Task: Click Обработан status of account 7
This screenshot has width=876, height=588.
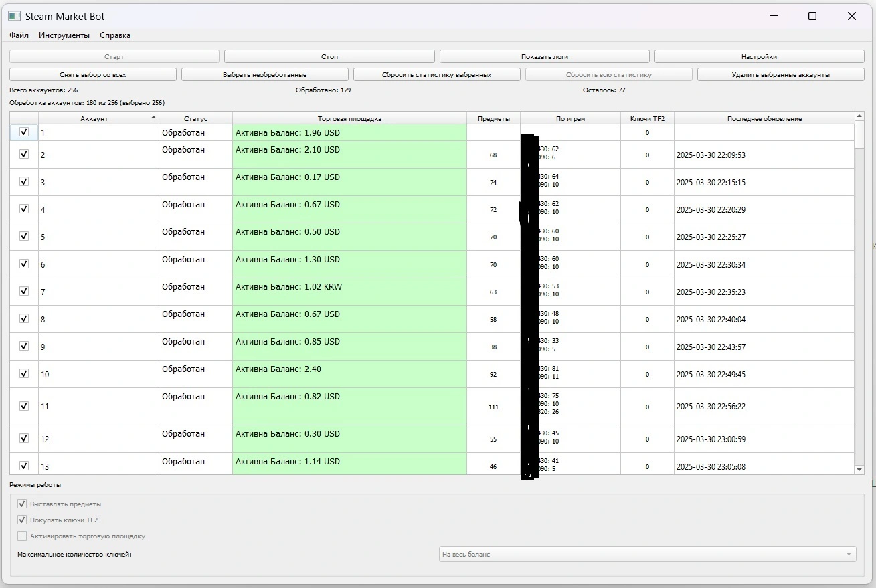Action: [183, 287]
